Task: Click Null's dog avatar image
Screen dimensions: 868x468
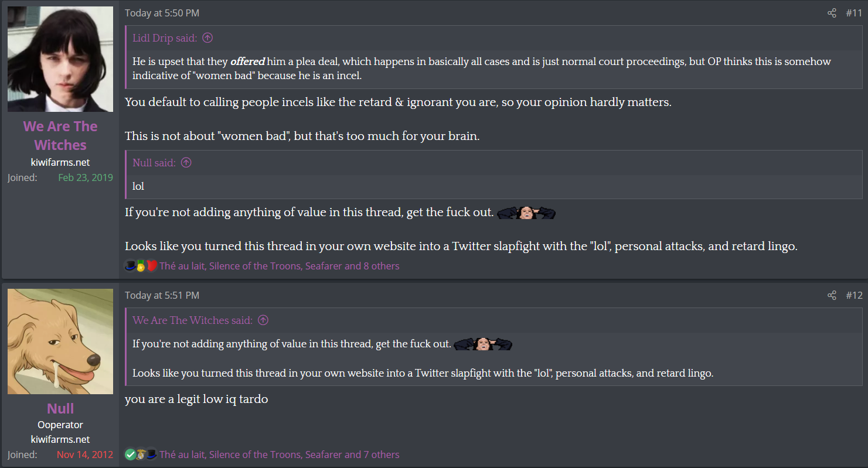Action: pos(60,341)
